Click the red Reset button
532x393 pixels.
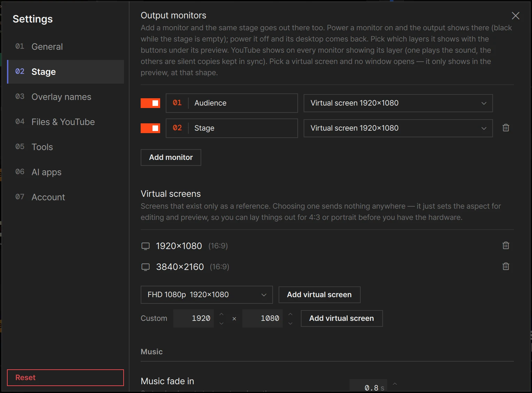click(65, 378)
